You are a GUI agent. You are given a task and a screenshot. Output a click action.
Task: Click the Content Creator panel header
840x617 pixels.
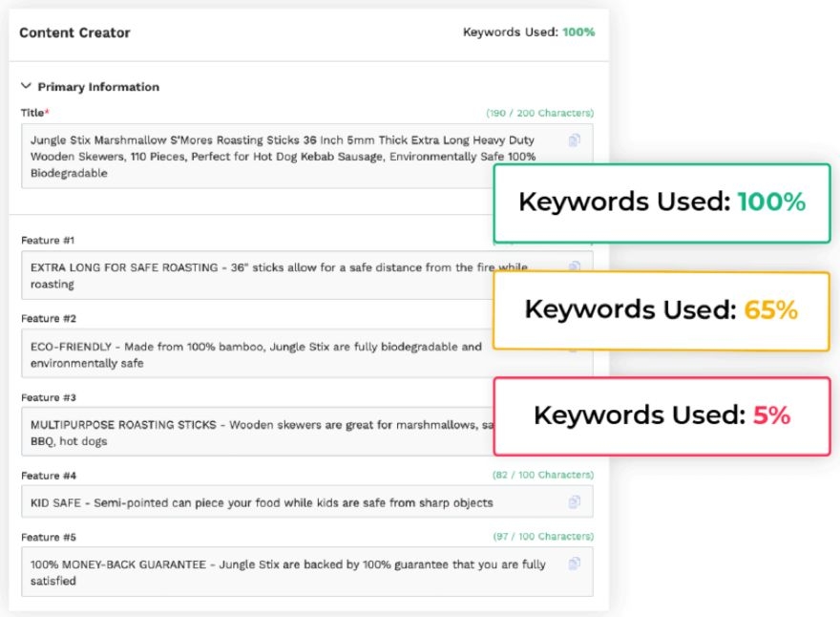click(74, 32)
